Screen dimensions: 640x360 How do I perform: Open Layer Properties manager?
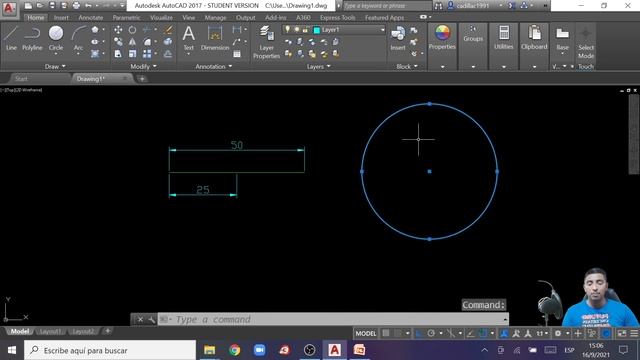266,42
